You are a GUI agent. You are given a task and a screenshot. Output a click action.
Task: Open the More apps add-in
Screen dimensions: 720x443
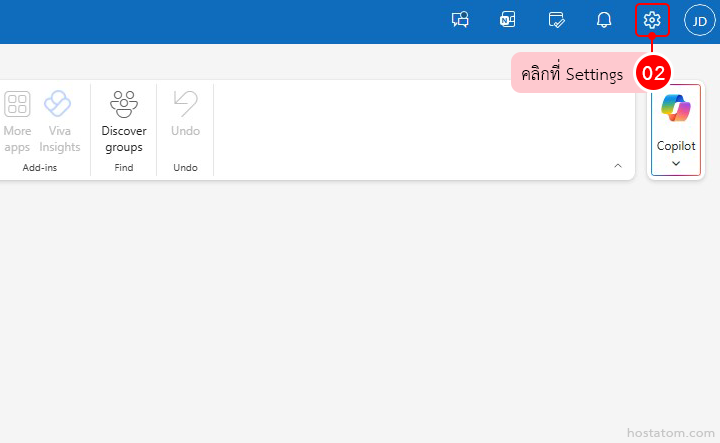[x=17, y=122]
